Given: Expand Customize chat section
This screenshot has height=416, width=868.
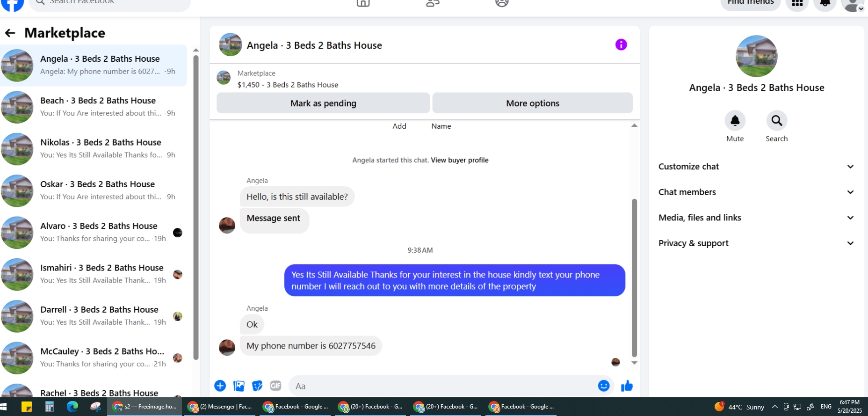Looking at the screenshot, I should pyautogui.click(x=756, y=167).
